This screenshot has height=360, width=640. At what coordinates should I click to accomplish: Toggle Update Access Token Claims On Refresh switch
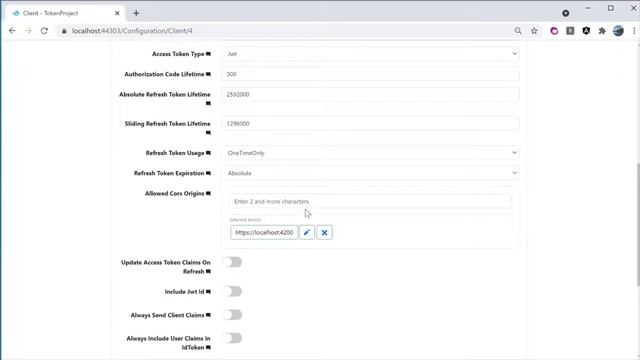click(x=232, y=262)
